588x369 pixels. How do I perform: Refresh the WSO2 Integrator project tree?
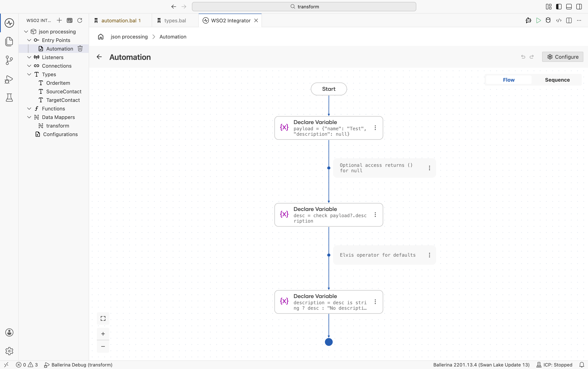[x=80, y=20]
